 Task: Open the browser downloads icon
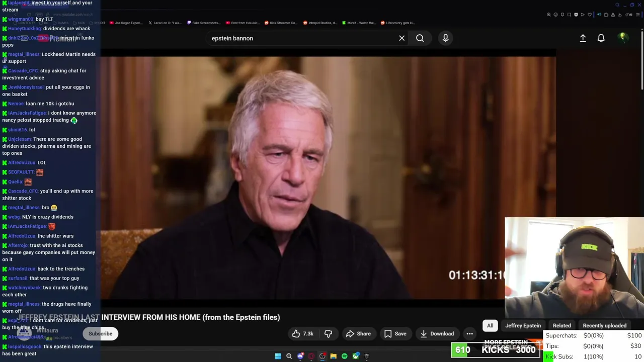tap(619, 15)
